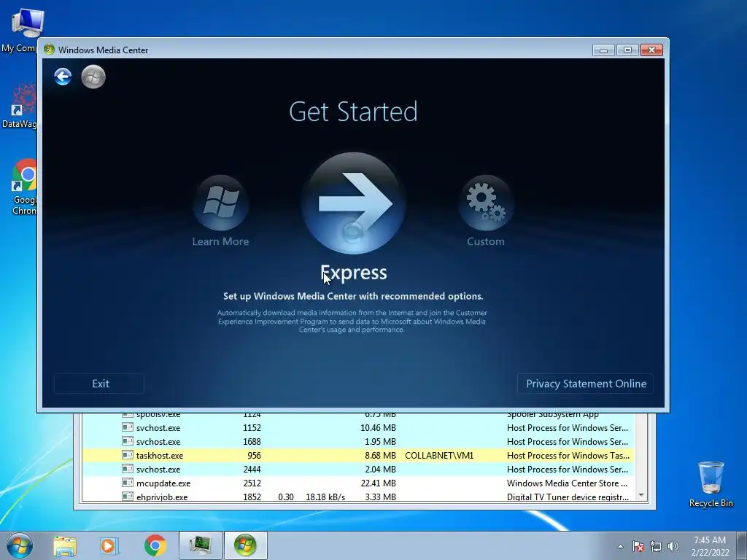Click Windows Media Center Store description
This screenshot has height=560, width=747.
pos(567,483)
